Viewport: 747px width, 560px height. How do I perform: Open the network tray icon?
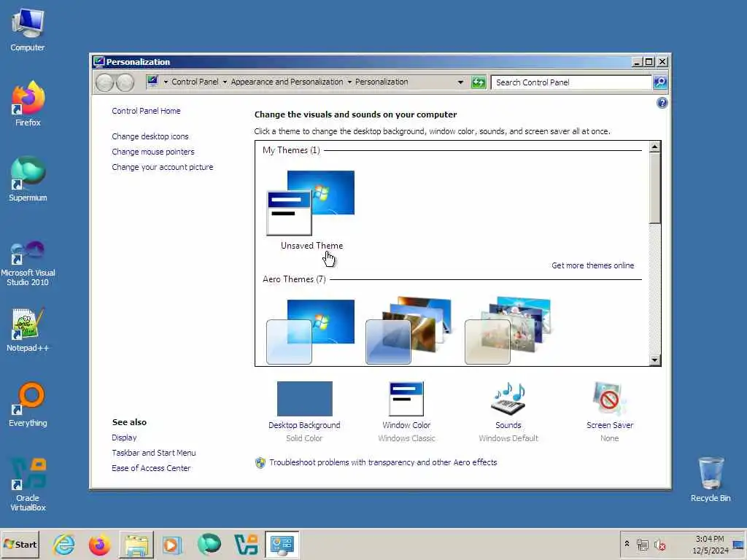pos(642,545)
